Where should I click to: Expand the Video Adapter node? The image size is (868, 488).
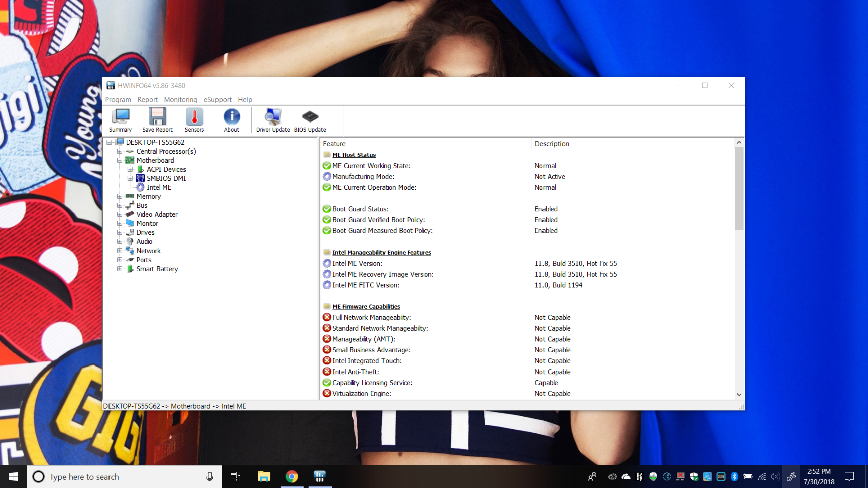120,214
